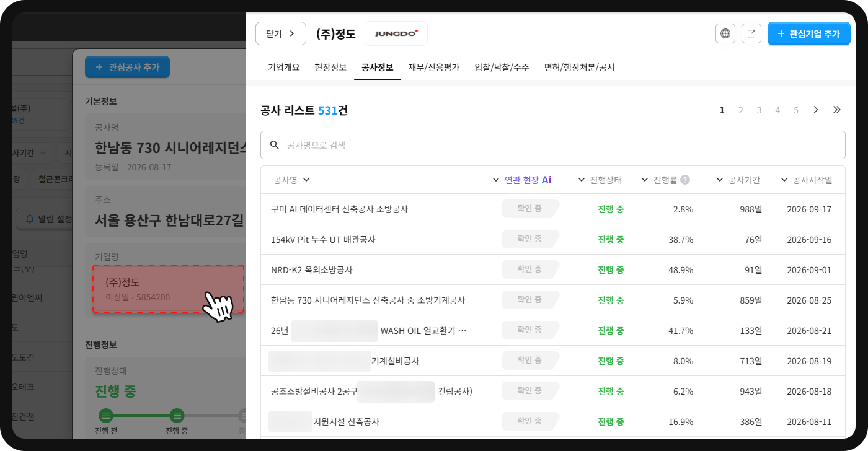Click 확인 중 badge in NRD-K2 row
This screenshot has width=868, height=451.
(530, 269)
